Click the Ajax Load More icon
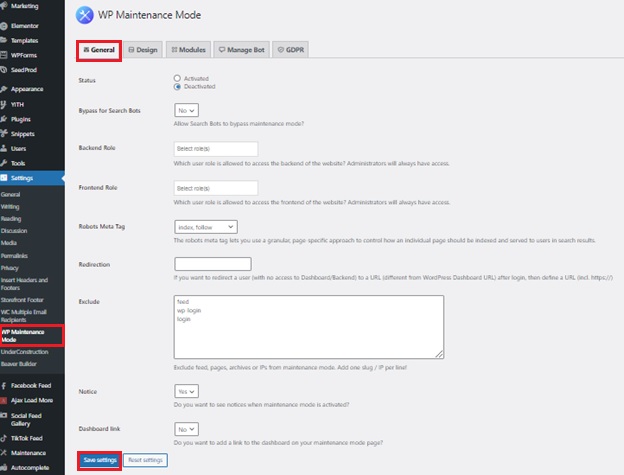The height and width of the screenshot is (475, 624). (4, 400)
